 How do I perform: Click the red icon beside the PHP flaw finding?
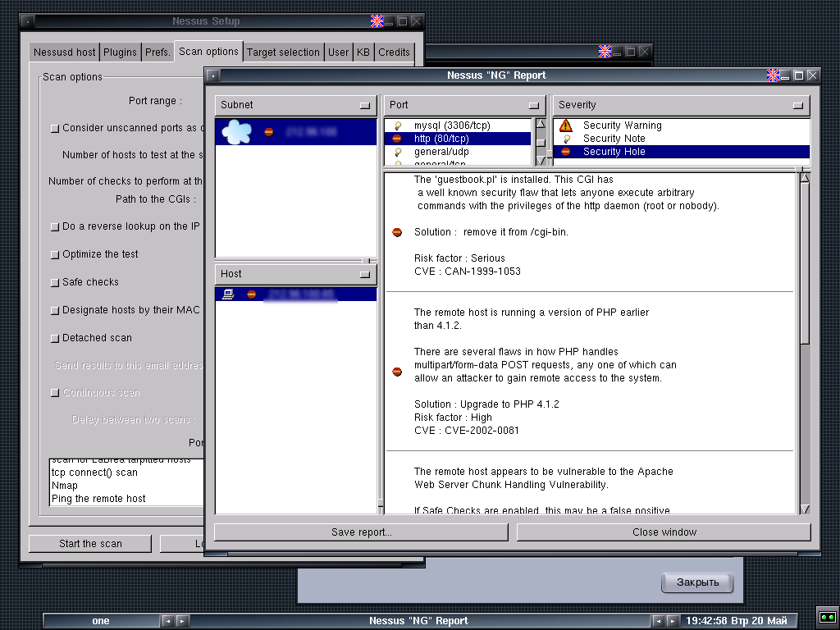[x=397, y=372]
